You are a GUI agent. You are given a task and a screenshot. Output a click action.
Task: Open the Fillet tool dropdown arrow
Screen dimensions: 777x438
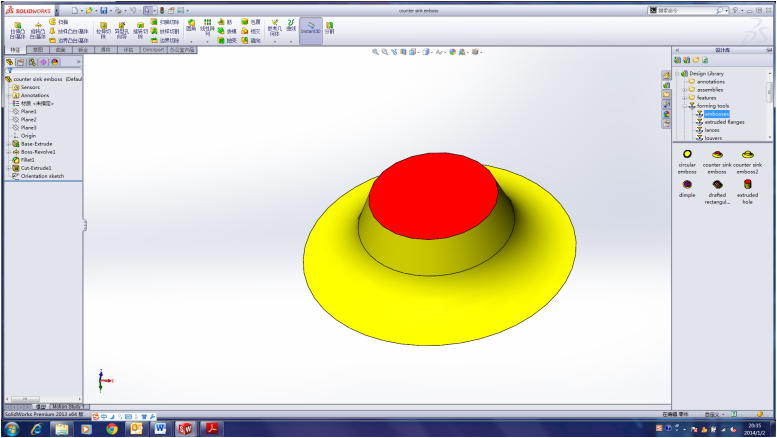coord(191,41)
